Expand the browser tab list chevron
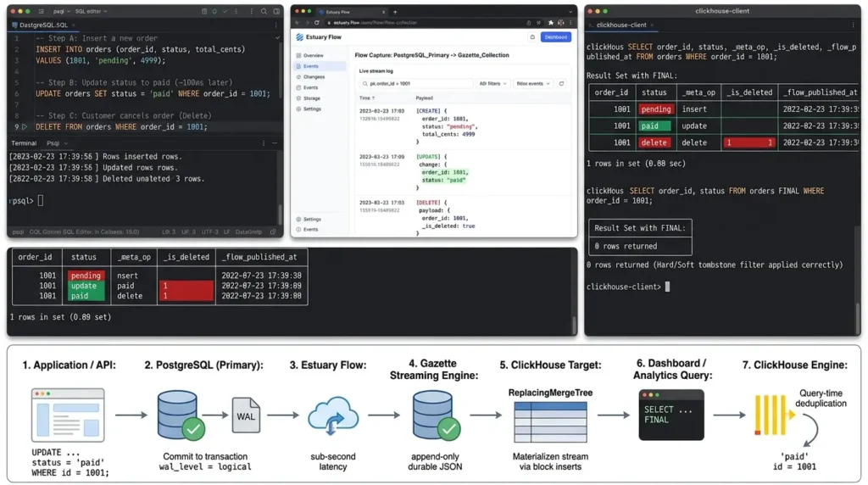The height and width of the screenshot is (485, 868). [x=570, y=12]
